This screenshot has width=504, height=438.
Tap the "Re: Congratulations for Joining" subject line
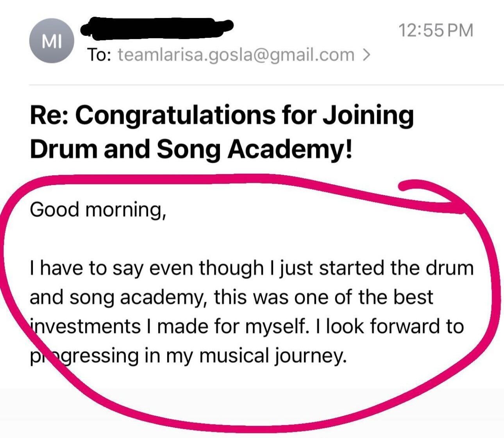(221, 116)
